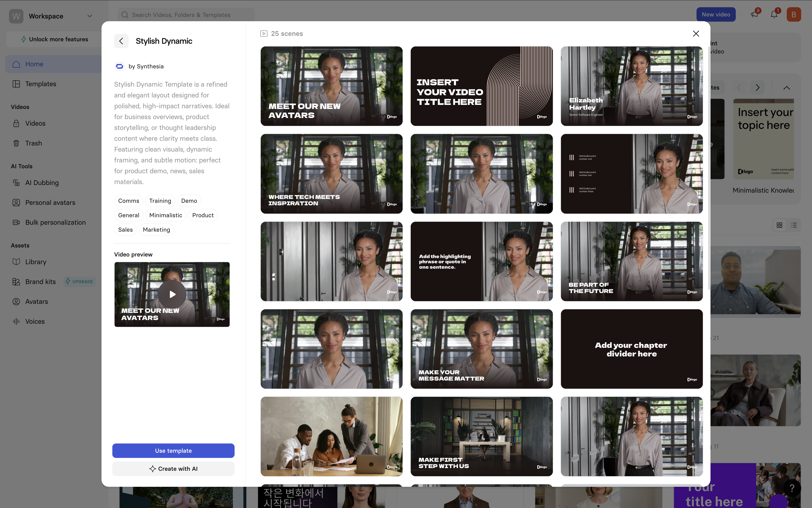Go to Home in the sidebar
812x508 pixels.
pos(54,64)
